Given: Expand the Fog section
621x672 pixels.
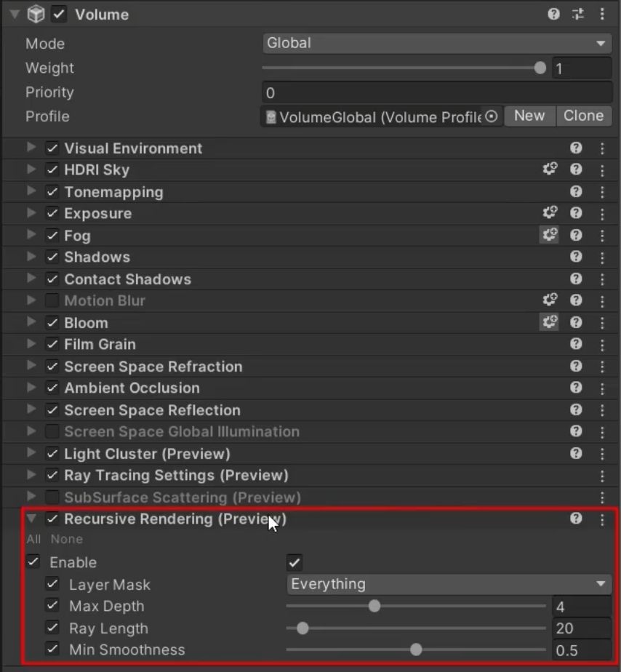Looking at the screenshot, I should coord(31,235).
